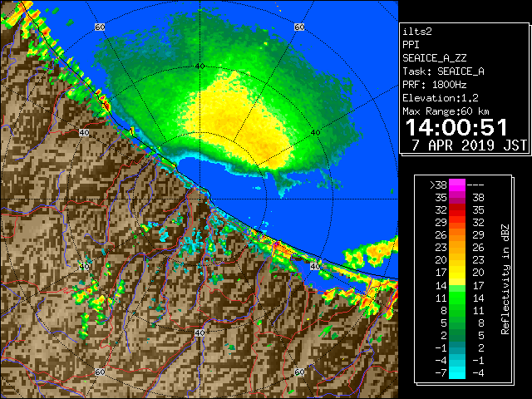Click the left-column 14 legend label

[441, 285]
